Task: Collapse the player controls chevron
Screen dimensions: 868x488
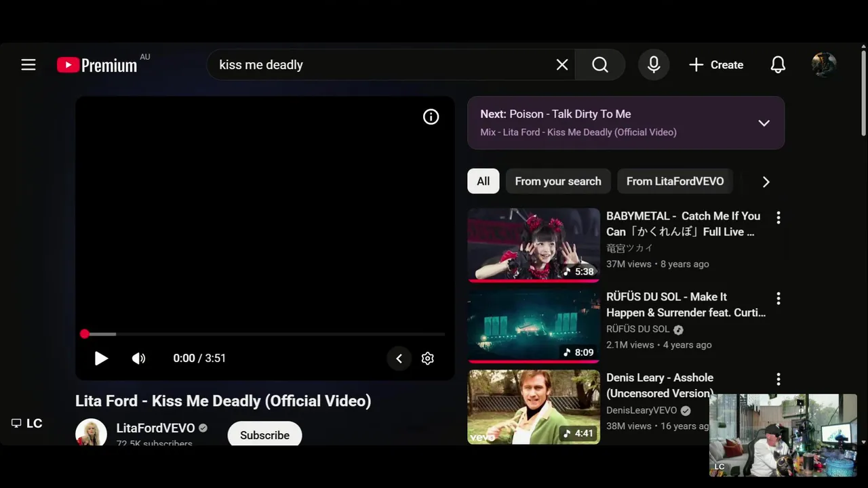Action: (x=399, y=359)
